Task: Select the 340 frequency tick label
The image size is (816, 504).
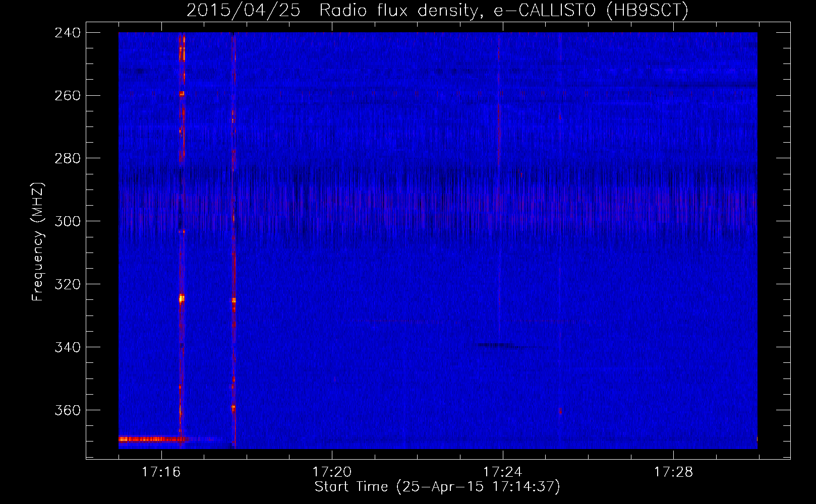Action: pyautogui.click(x=68, y=348)
